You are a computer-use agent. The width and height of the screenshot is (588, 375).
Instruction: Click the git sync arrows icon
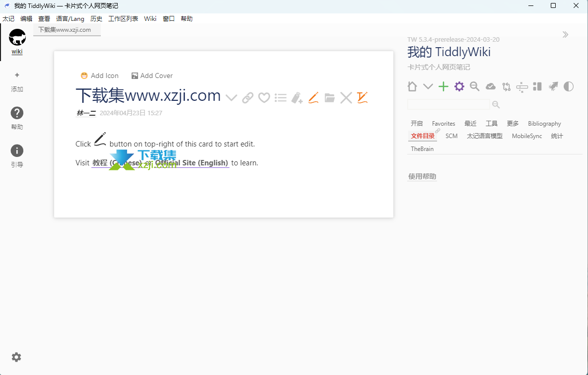coord(506,86)
